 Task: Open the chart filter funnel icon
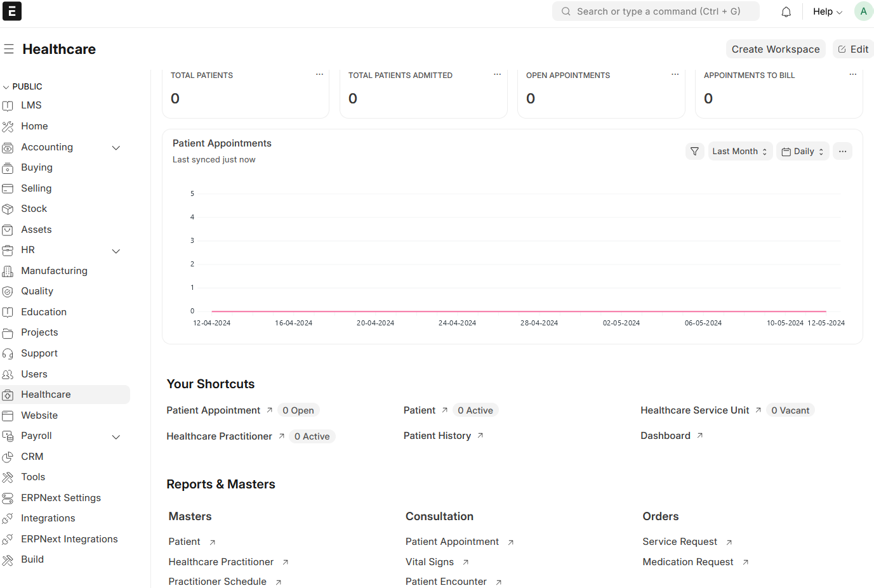click(x=694, y=151)
